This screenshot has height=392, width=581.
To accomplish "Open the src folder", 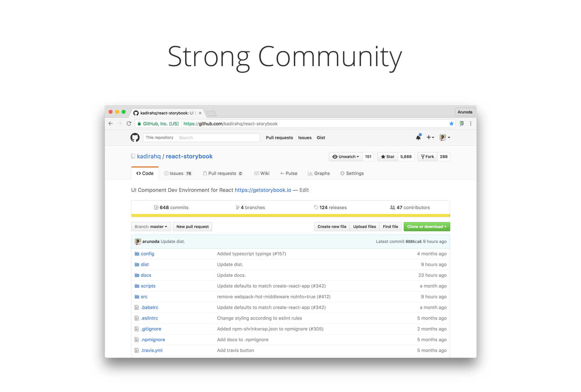I will (x=144, y=297).
